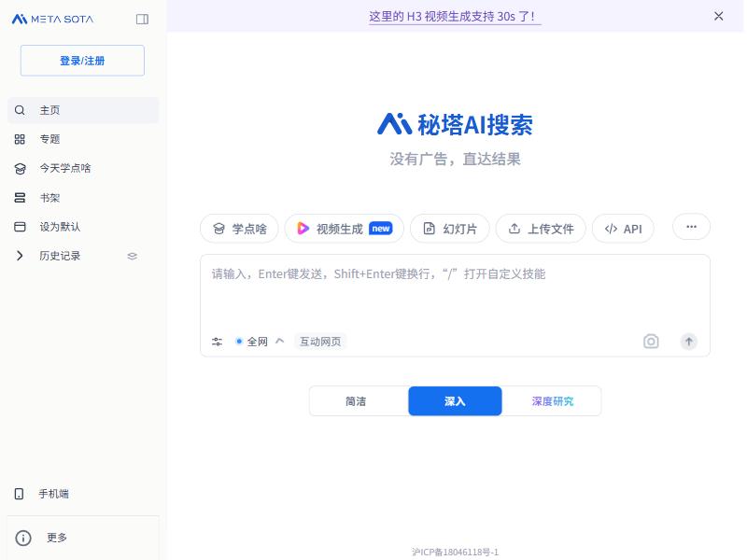Click the layers icon beside 历史记录
The width and height of the screenshot is (747, 560).
point(133,256)
